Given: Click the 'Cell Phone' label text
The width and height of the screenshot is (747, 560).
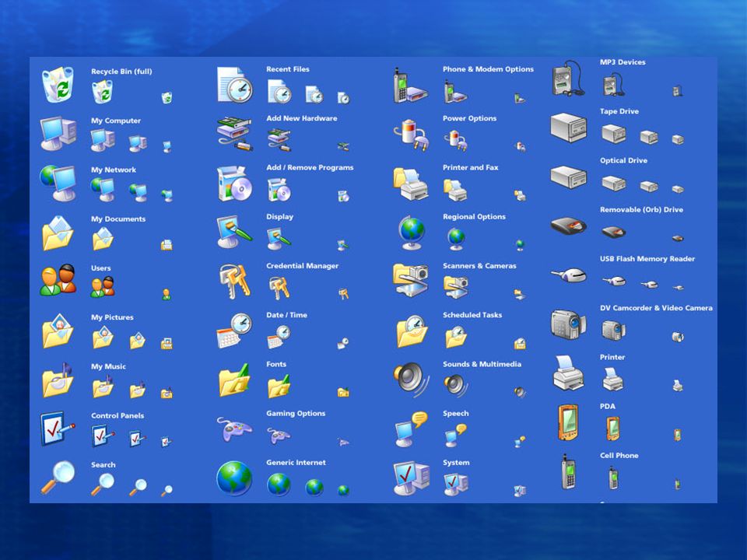Looking at the screenshot, I should [619, 455].
